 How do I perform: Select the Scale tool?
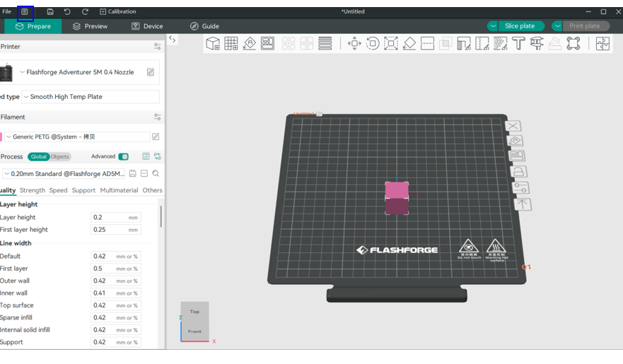pos(391,44)
